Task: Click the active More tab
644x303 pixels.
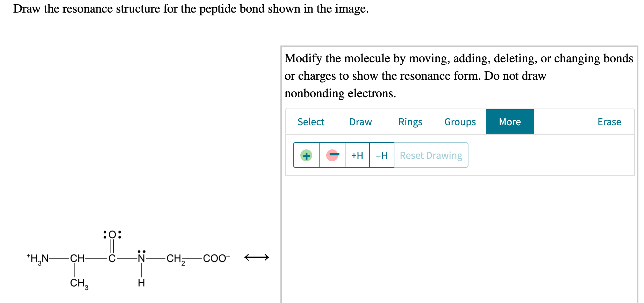Action: pyautogui.click(x=510, y=121)
